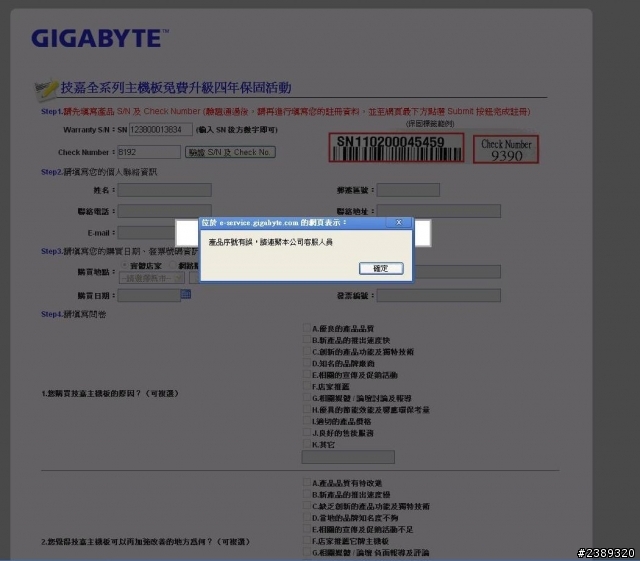This screenshot has width=641, height=561.
Task: Check E.相關的宣傳及促銷活動 in question 1
Action: pos(307,374)
